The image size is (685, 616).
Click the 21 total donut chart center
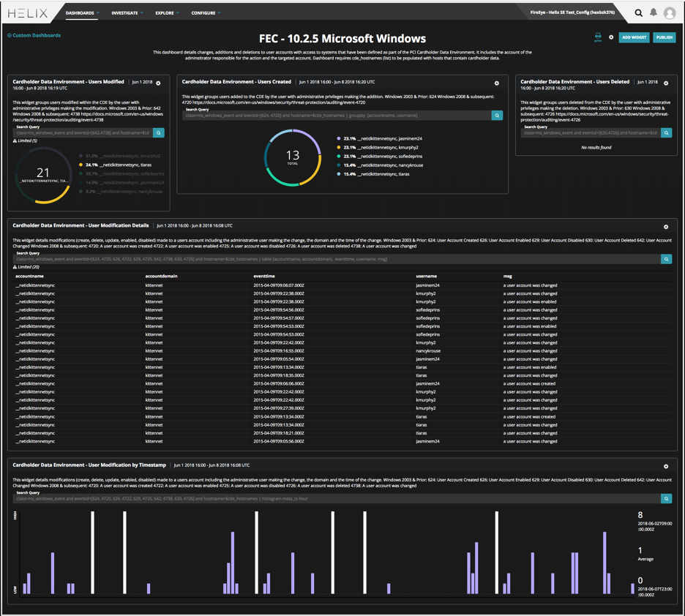pyautogui.click(x=42, y=175)
